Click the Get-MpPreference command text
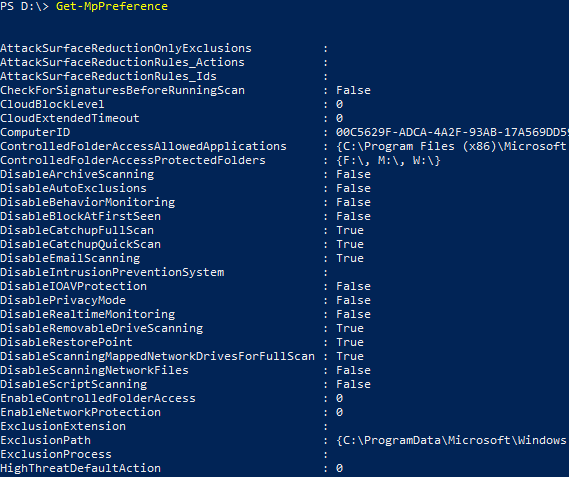The width and height of the screenshot is (569, 477). (x=112, y=7)
